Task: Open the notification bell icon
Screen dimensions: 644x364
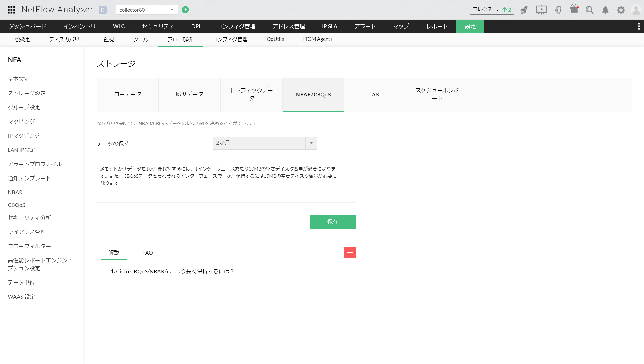Action: tap(605, 10)
